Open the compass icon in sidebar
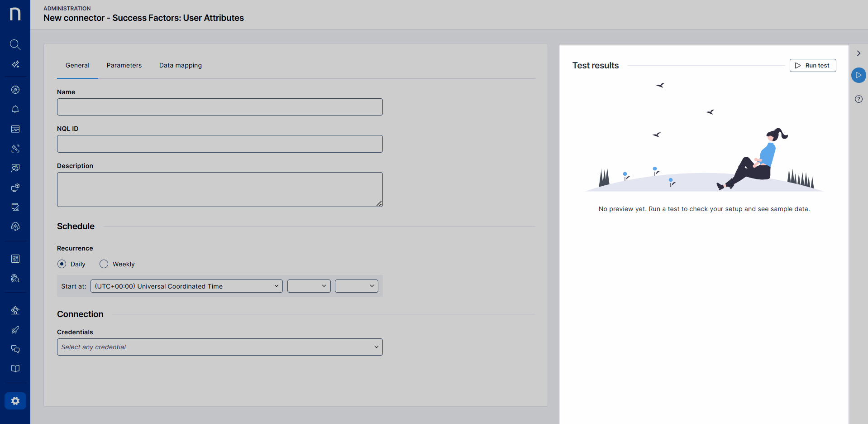Image resolution: width=868 pixels, height=424 pixels. tap(15, 90)
